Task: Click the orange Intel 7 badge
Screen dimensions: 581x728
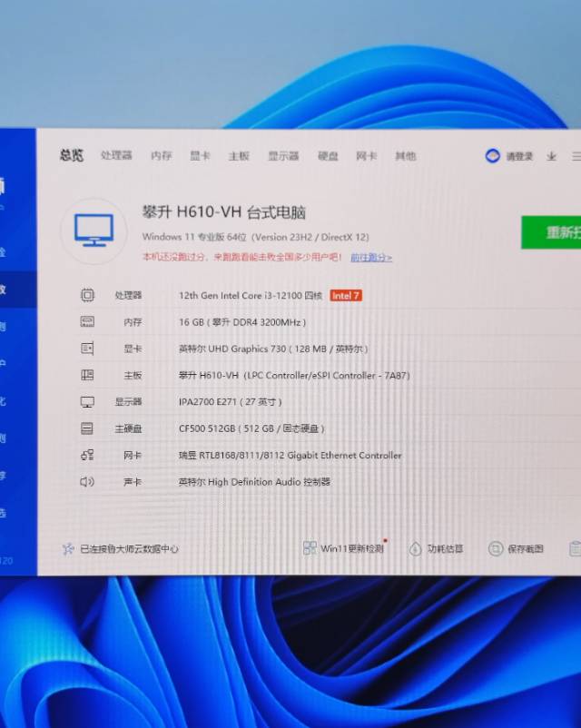Action: pos(346,295)
